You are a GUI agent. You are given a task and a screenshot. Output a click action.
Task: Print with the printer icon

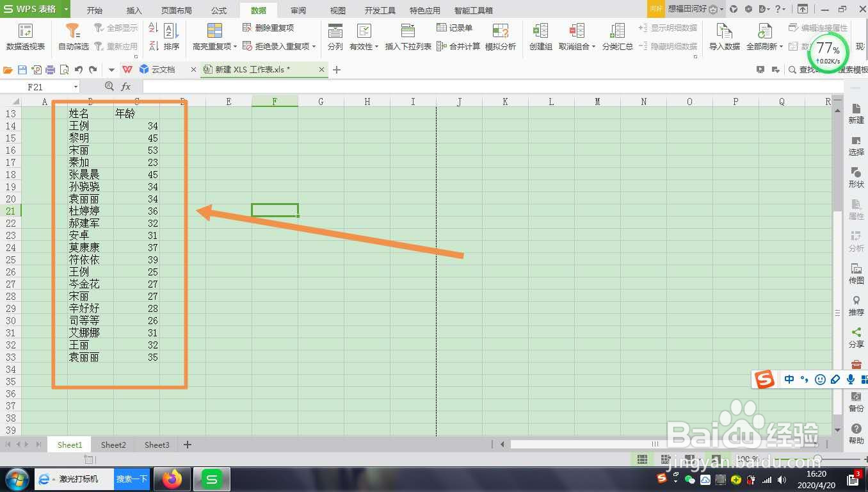pyautogui.click(x=51, y=69)
